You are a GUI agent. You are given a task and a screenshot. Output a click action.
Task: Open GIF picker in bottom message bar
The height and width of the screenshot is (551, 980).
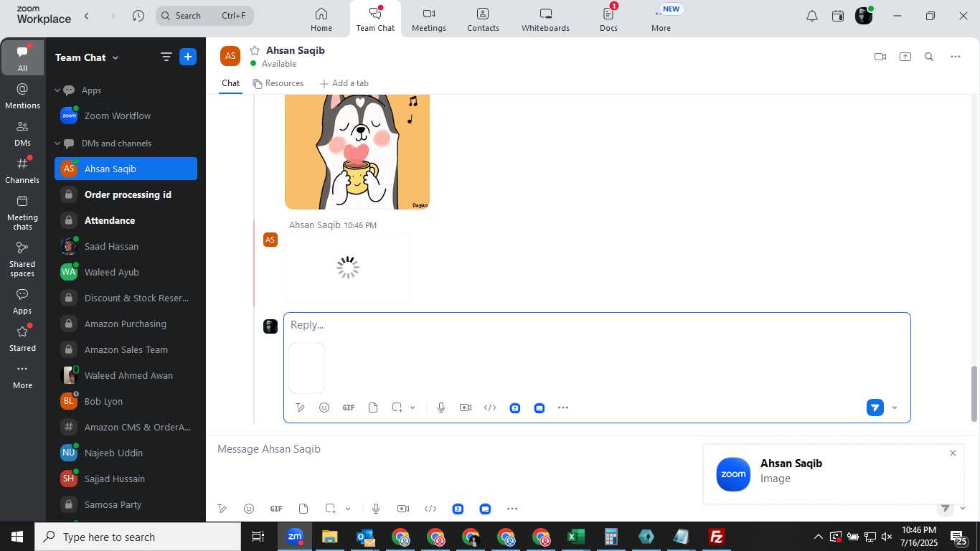pyautogui.click(x=276, y=509)
